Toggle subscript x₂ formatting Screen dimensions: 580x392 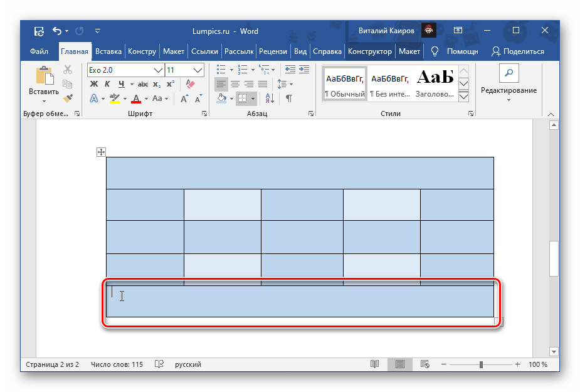pos(157,85)
